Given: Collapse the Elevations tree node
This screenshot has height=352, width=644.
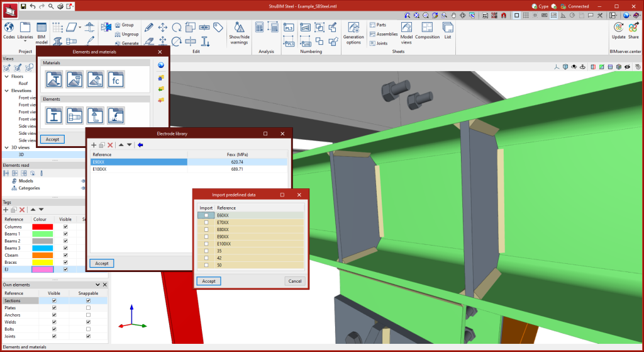Looking at the screenshot, I should tap(6, 90).
